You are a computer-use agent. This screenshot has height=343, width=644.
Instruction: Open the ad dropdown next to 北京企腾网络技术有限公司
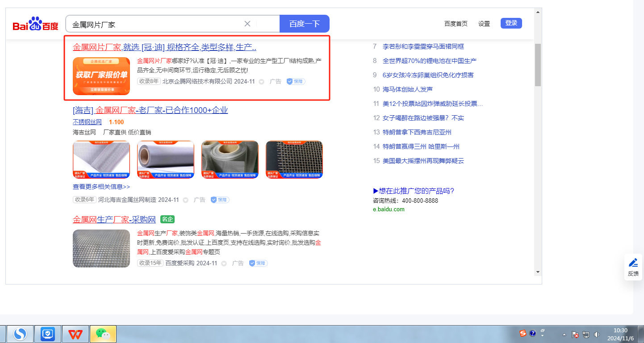click(262, 82)
